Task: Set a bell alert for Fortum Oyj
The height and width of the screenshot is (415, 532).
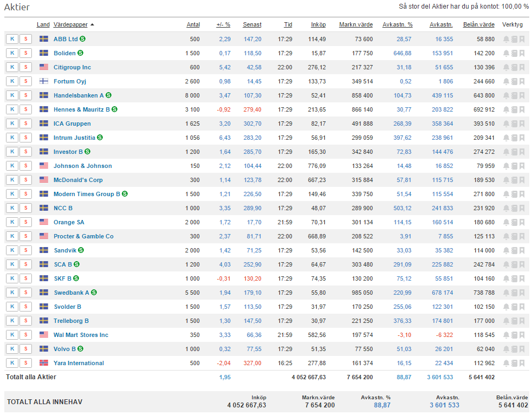Action: point(506,81)
